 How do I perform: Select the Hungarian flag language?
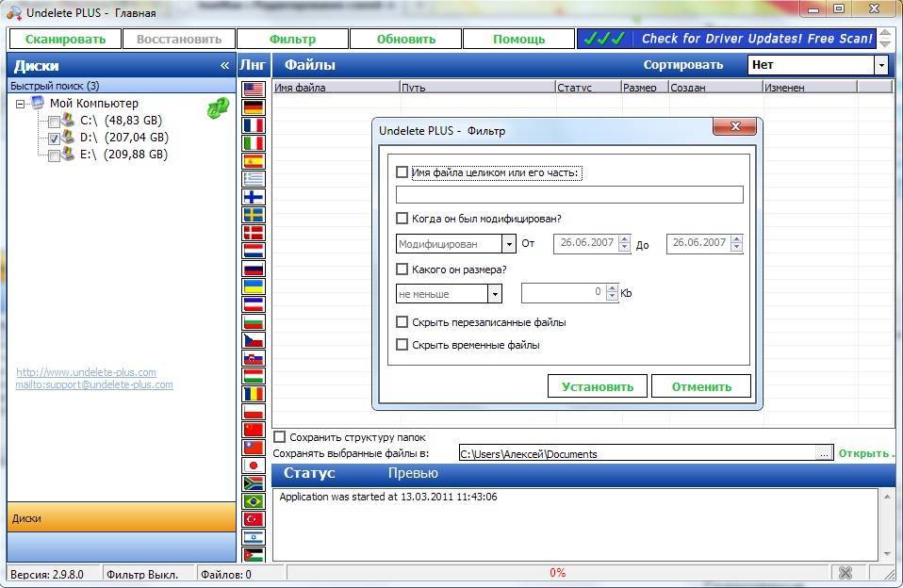pyautogui.click(x=254, y=375)
